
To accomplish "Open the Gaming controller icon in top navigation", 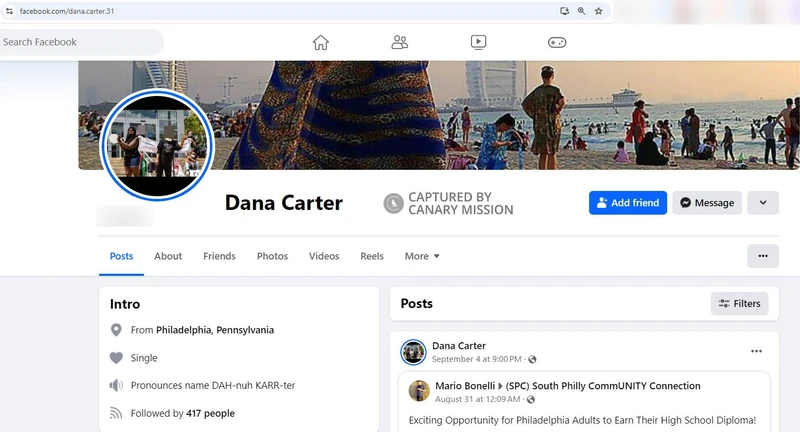I will point(557,42).
